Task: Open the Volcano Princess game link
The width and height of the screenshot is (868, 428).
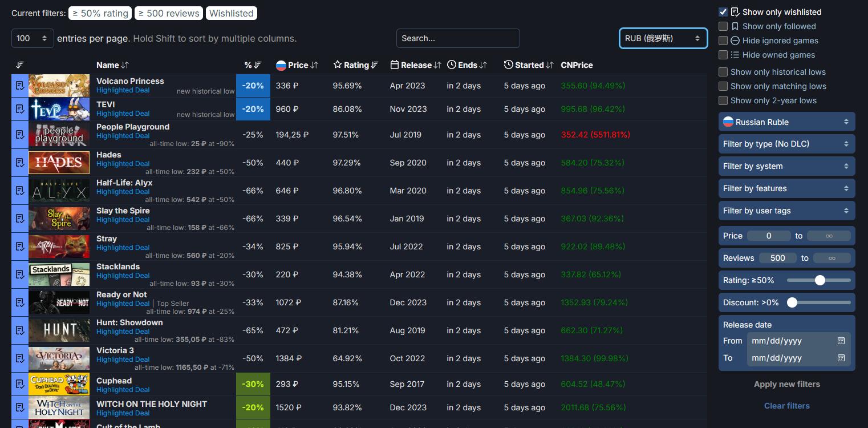Action: click(130, 81)
